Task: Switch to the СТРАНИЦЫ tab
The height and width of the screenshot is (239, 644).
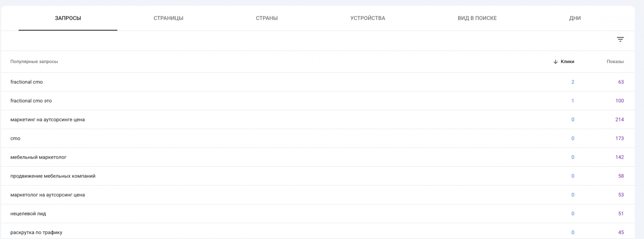Action: (168, 18)
